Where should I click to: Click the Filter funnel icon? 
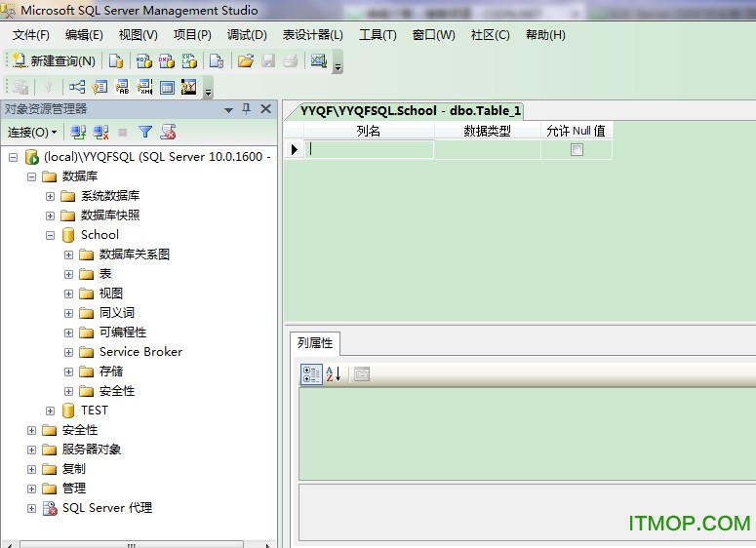tap(145, 132)
